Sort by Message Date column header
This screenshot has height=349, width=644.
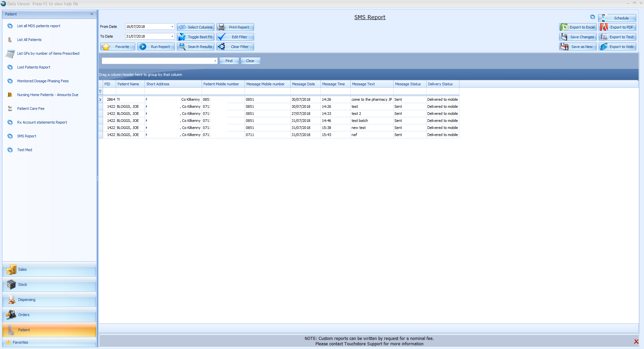tap(305, 84)
